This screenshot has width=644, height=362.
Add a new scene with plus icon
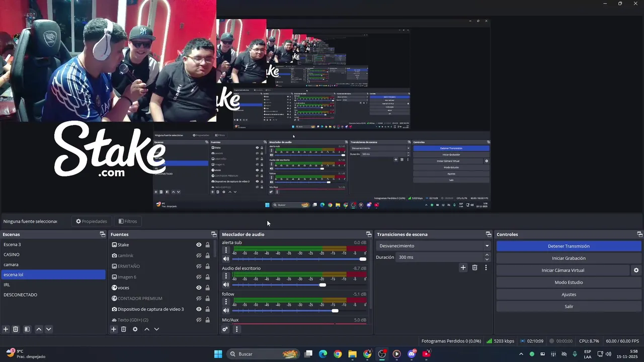(6, 329)
